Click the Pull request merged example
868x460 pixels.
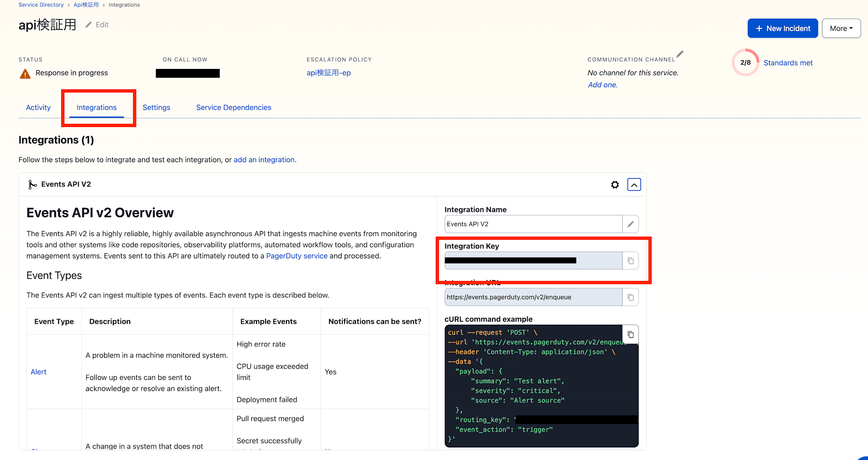point(270,419)
